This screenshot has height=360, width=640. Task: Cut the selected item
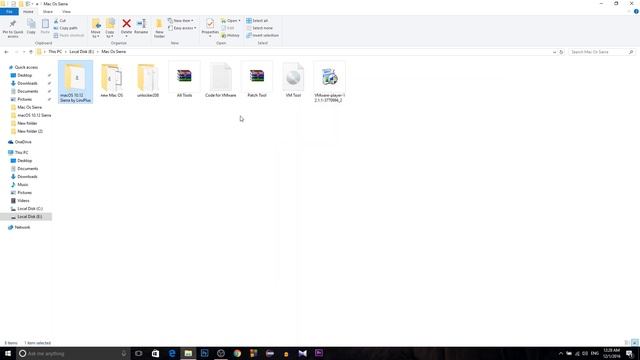point(60,21)
